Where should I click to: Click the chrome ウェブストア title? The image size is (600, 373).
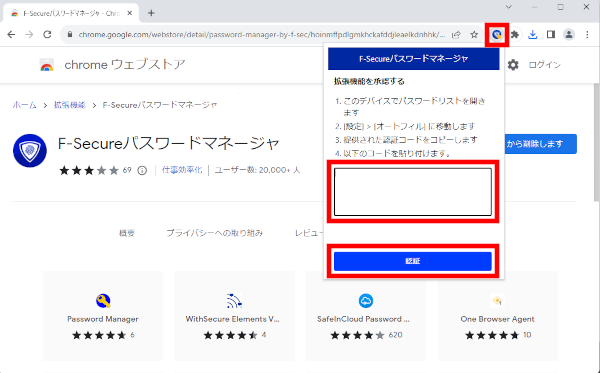pos(125,65)
